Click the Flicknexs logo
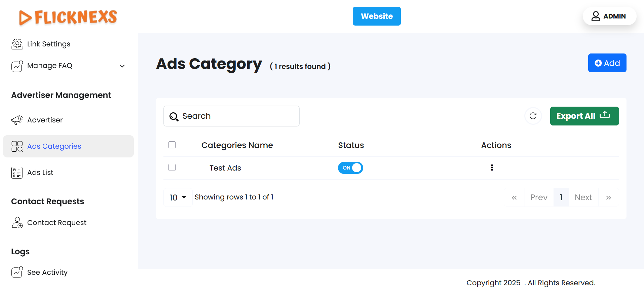 (x=68, y=17)
